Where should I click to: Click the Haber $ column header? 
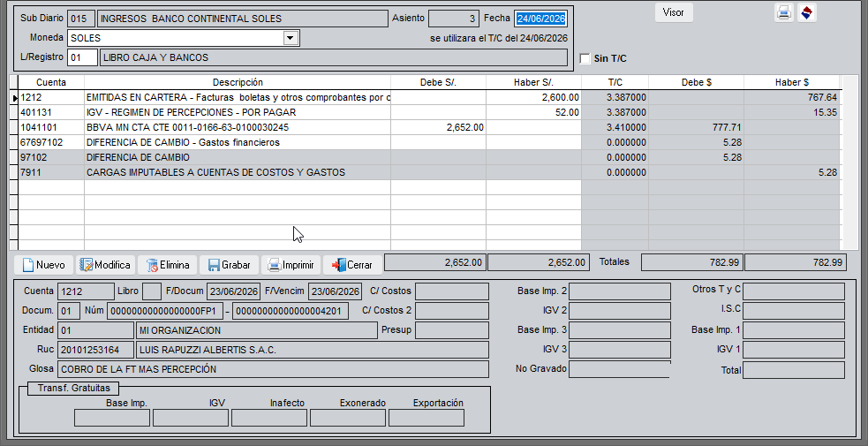[792, 82]
